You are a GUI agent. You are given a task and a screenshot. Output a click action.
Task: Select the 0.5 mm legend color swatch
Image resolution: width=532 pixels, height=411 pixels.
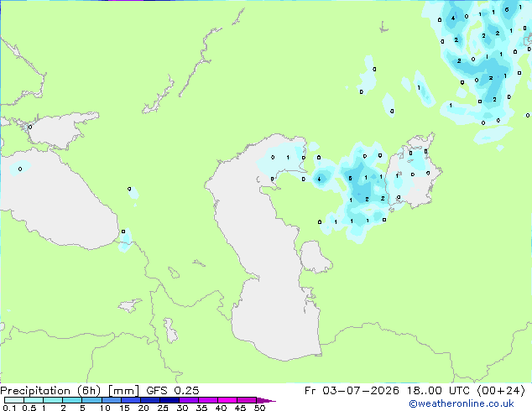tap(34, 400)
